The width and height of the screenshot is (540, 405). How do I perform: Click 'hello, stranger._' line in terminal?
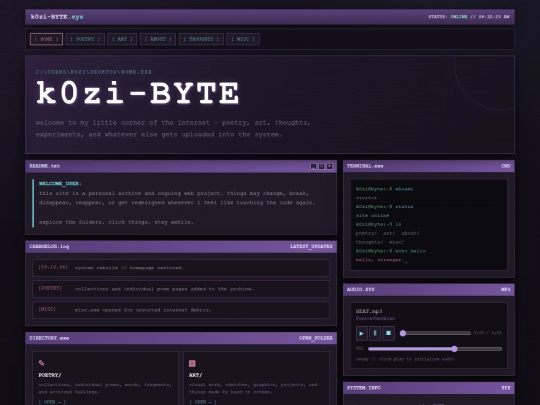[x=382, y=260]
